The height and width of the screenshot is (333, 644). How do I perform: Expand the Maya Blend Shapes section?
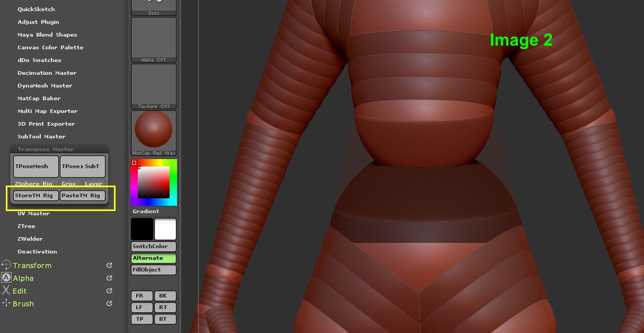47,34
